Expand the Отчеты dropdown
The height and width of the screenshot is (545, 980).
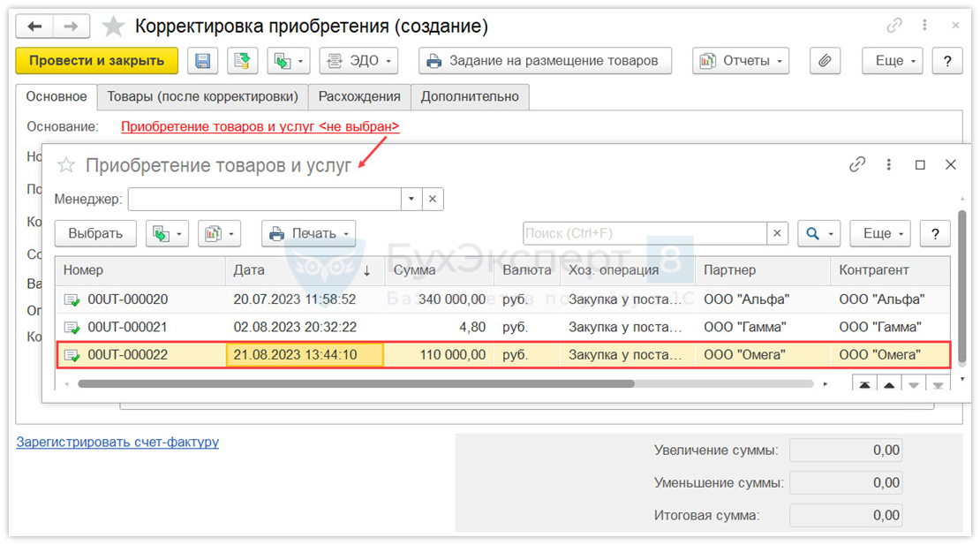(740, 61)
